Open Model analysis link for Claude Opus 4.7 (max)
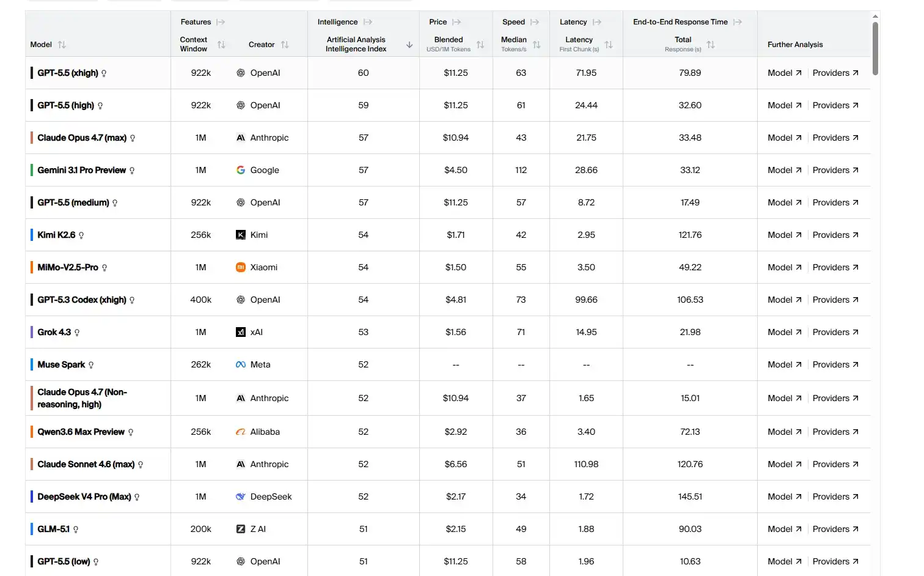924x576 pixels. tap(784, 138)
